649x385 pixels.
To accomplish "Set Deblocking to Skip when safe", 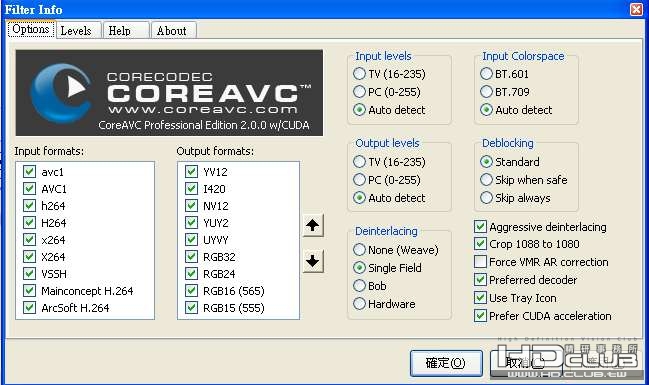I will (486, 180).
